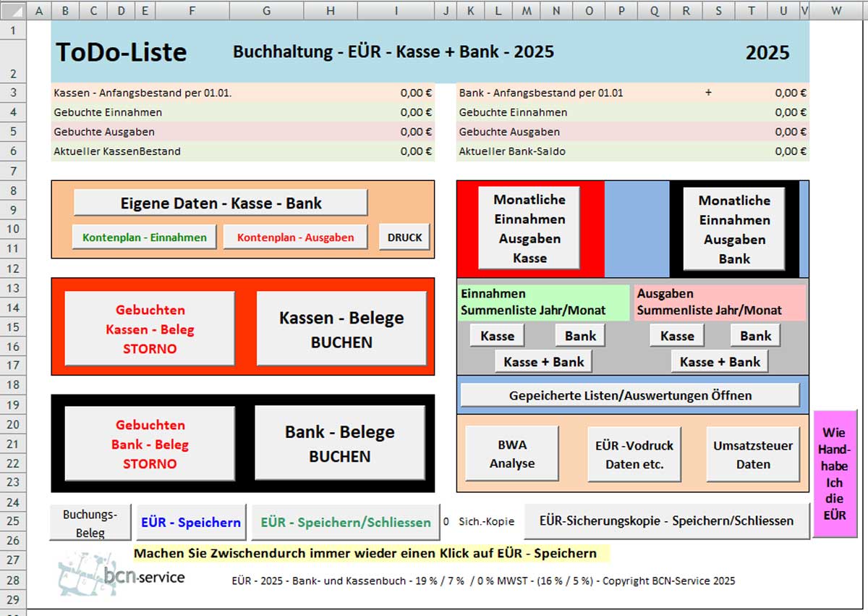The image size is (868, 616).
Task: Open Eigene Daten - Kasse - Bank
Action: tap(221, 203)
